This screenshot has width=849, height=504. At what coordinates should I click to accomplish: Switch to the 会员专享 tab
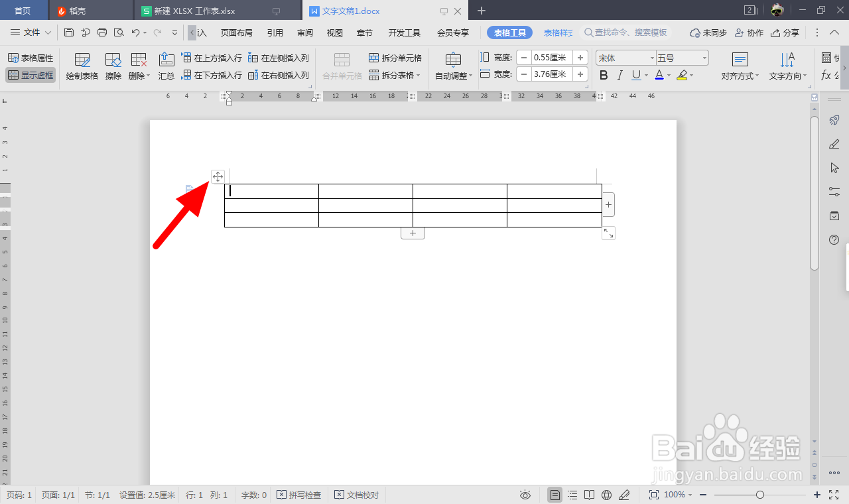point(453,32)
